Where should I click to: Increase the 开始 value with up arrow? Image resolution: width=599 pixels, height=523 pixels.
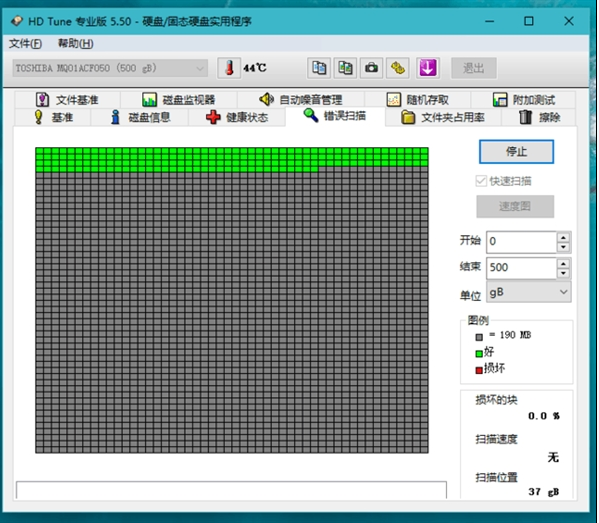point(563,238)
